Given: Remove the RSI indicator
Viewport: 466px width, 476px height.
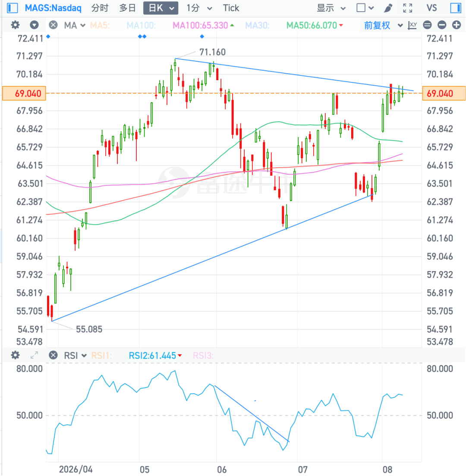Looking at the screenshot, I should (53, 355).
